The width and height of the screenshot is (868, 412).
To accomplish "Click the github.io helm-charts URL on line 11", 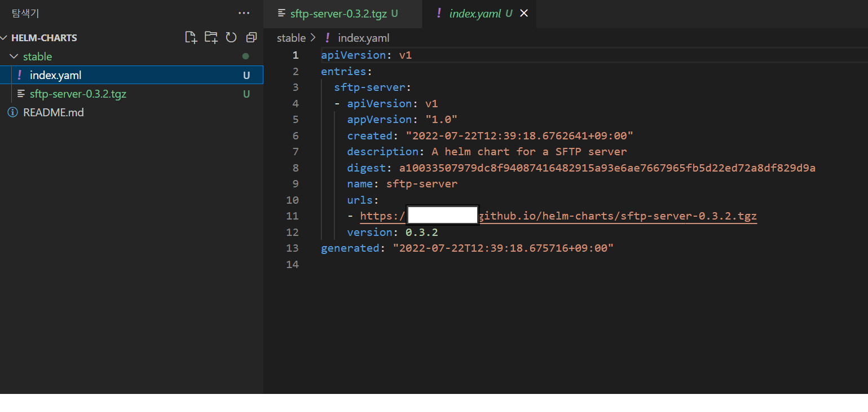I will click(x=558, y=216).
